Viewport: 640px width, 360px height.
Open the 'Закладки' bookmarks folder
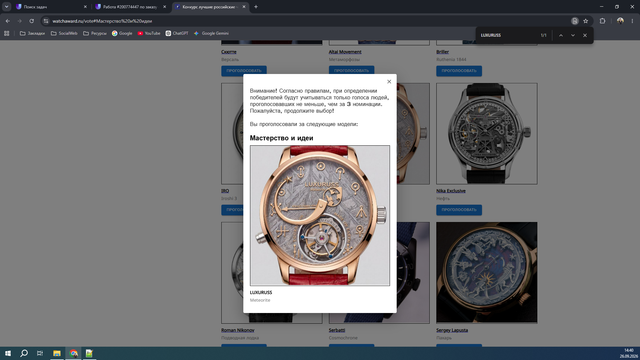click(32, 33)
